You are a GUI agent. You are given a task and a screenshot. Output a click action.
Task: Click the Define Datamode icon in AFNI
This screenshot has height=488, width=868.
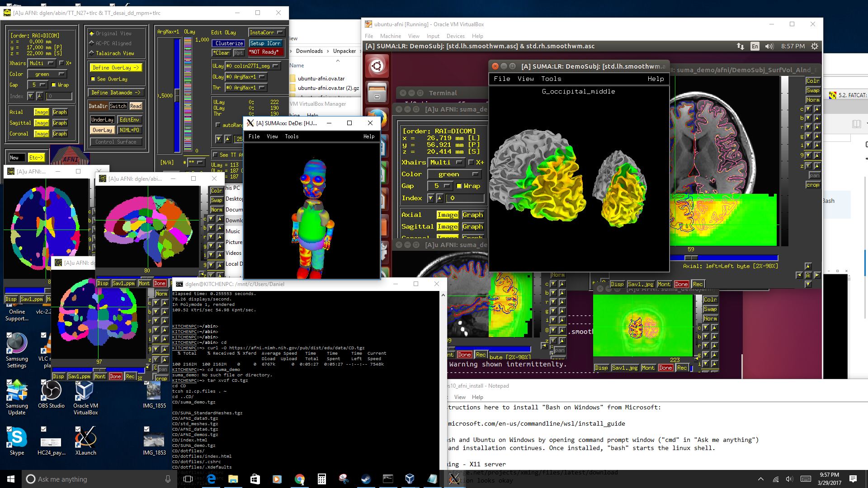tap(113, 94)
